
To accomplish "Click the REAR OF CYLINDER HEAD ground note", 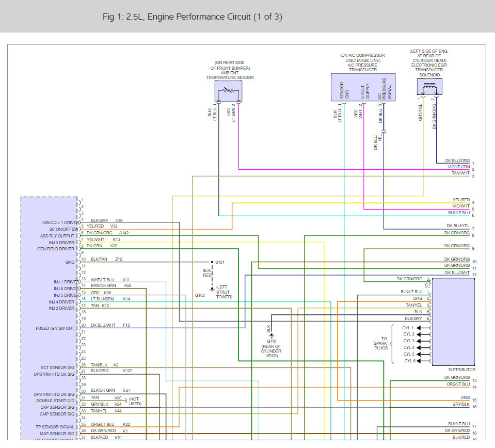I will [271, 351].
